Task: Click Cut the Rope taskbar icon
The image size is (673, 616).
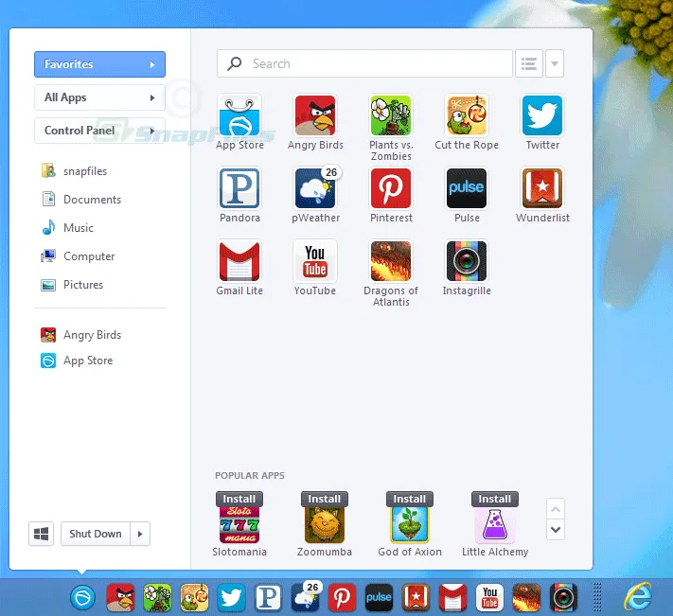Action: 194,597
